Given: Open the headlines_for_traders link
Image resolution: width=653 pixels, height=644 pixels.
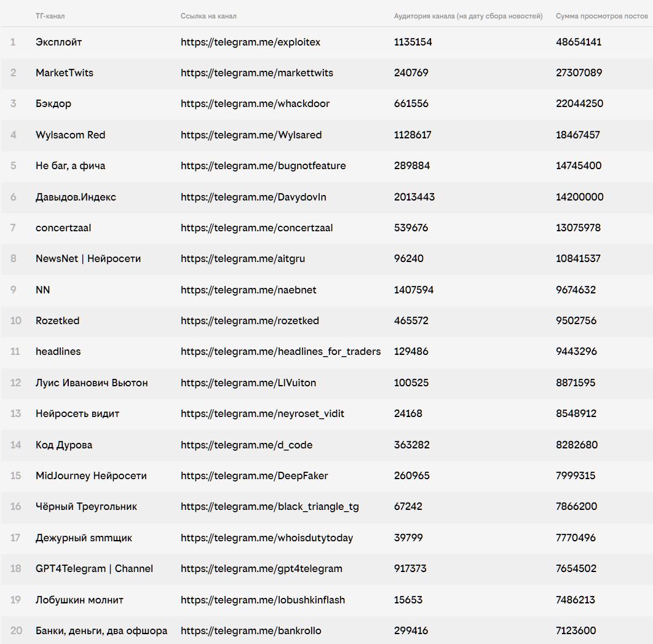Looking at the screenshot, I should (x=280, y=352).
